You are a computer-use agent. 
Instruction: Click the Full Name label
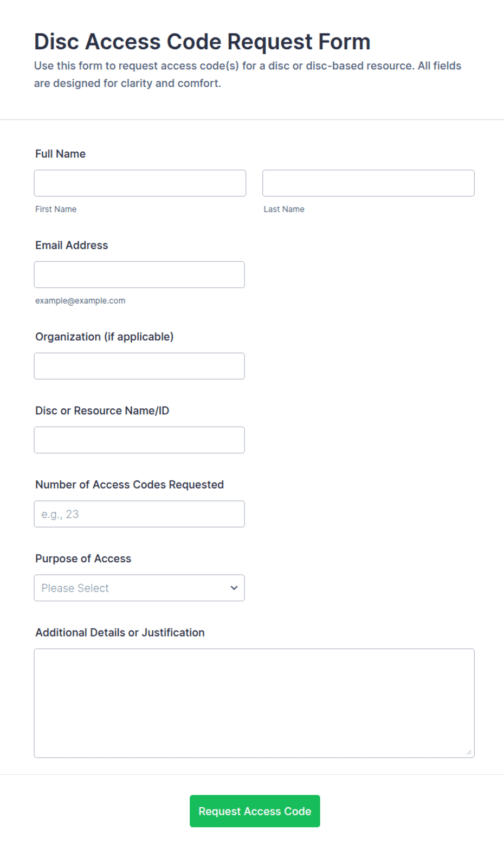(60, 154)
